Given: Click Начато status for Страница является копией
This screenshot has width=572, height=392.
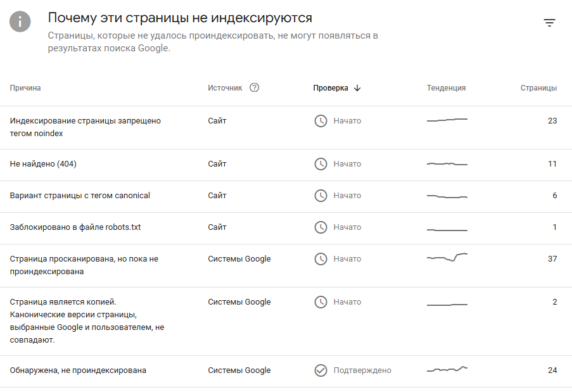Looking at the screenshot, I should coord(347,302).
